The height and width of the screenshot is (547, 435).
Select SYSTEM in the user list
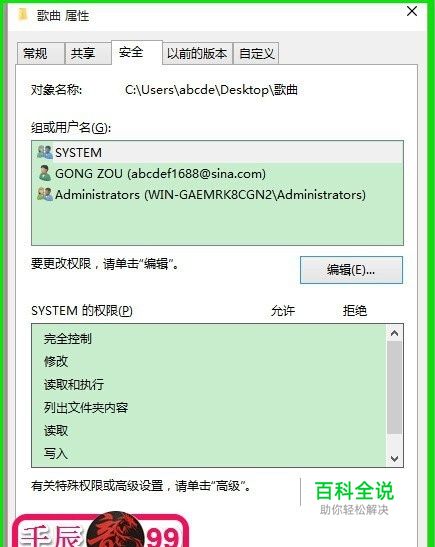(217, 152)
